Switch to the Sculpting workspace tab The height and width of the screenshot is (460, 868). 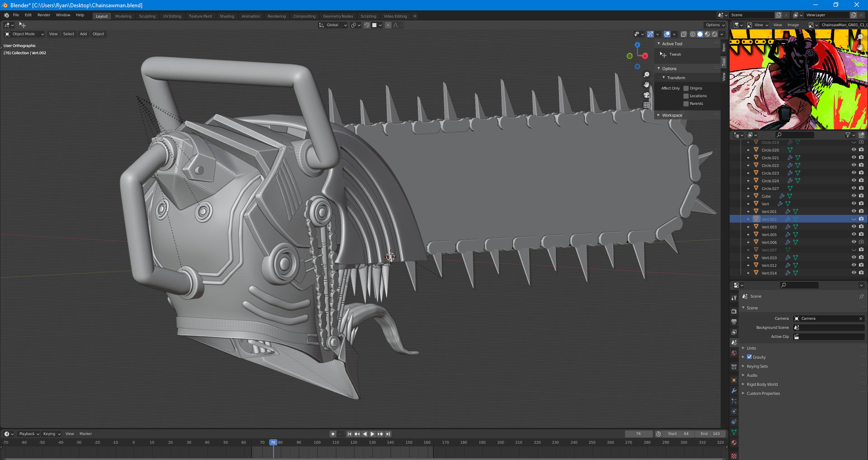click(147, 16)
